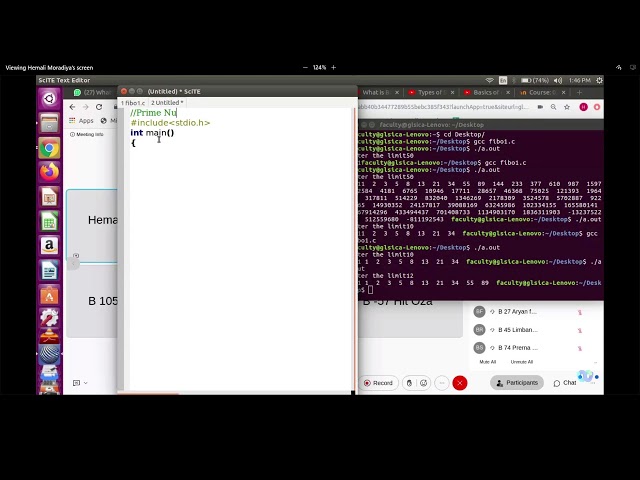Select the Untitled tab in SciTE
Screen dimensions: 640x480
pos(167,103)
